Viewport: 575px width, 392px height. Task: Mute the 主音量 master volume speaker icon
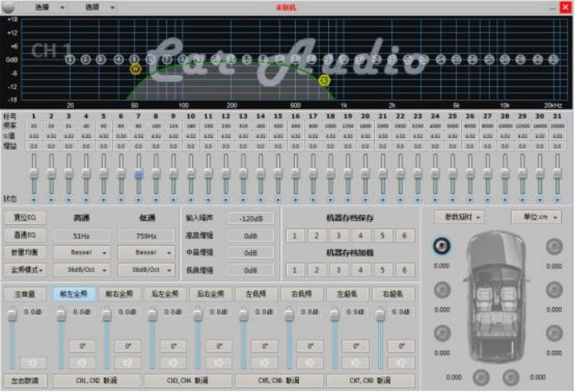(33, 363)
